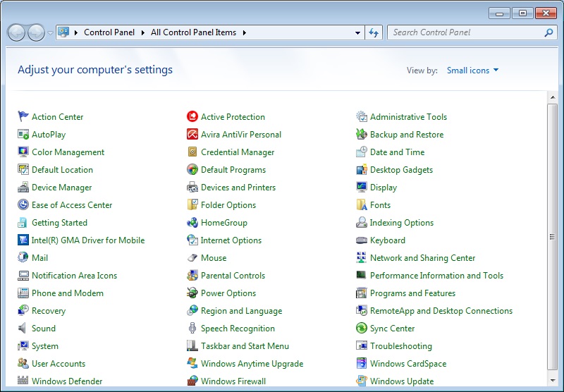Screen dimensions: 564x392
Task: Open the Windows Firewall brick wall icon
Action: (192, 381)
